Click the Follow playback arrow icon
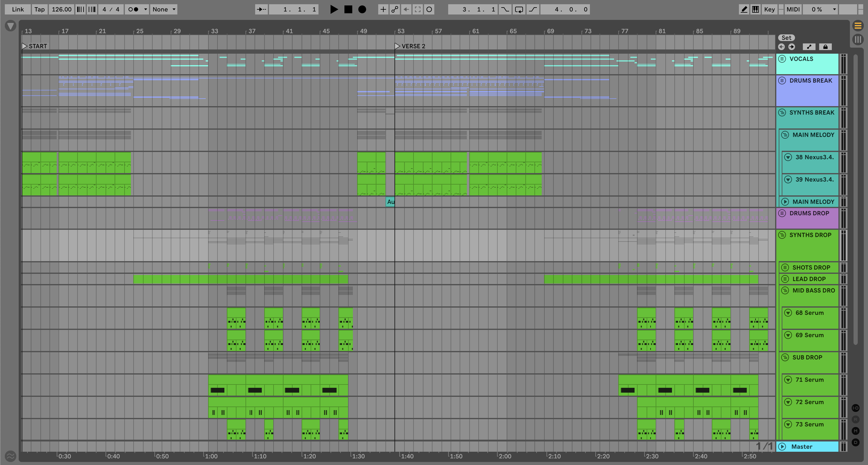This screenshot has width=868, height=465. [261, 9]
